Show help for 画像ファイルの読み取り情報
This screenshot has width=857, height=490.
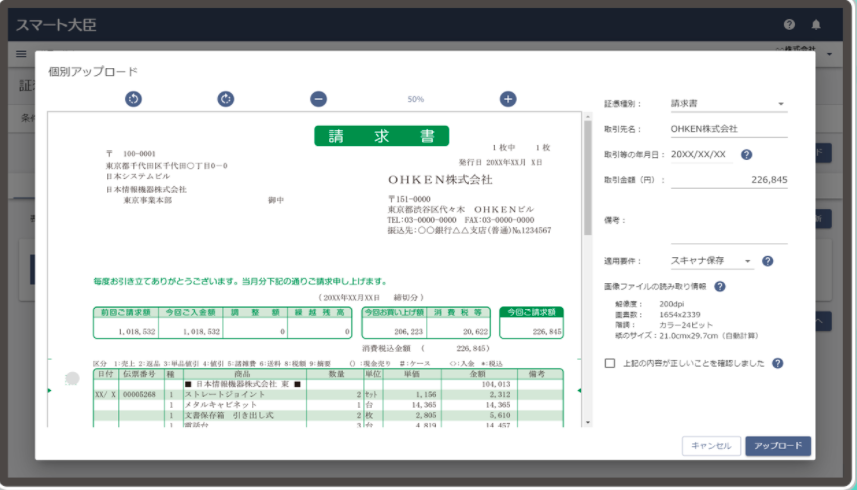tap(720, 286)
